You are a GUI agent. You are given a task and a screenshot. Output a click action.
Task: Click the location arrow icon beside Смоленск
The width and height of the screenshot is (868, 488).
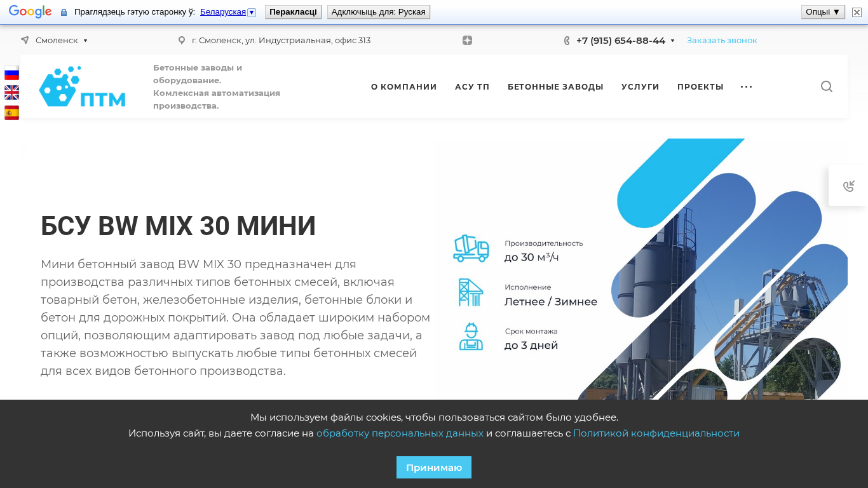point(25,40)
